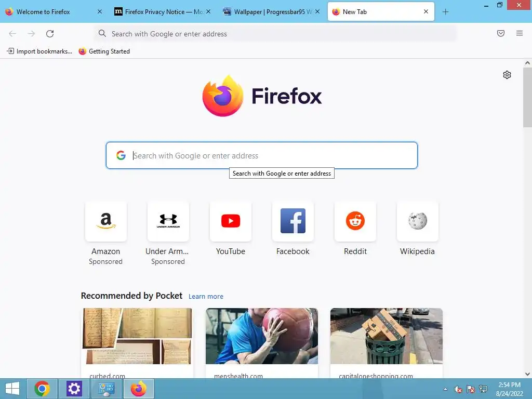Close the Welcome to Firefox tab
Screen dimensions: 532x399
[99, 11]
